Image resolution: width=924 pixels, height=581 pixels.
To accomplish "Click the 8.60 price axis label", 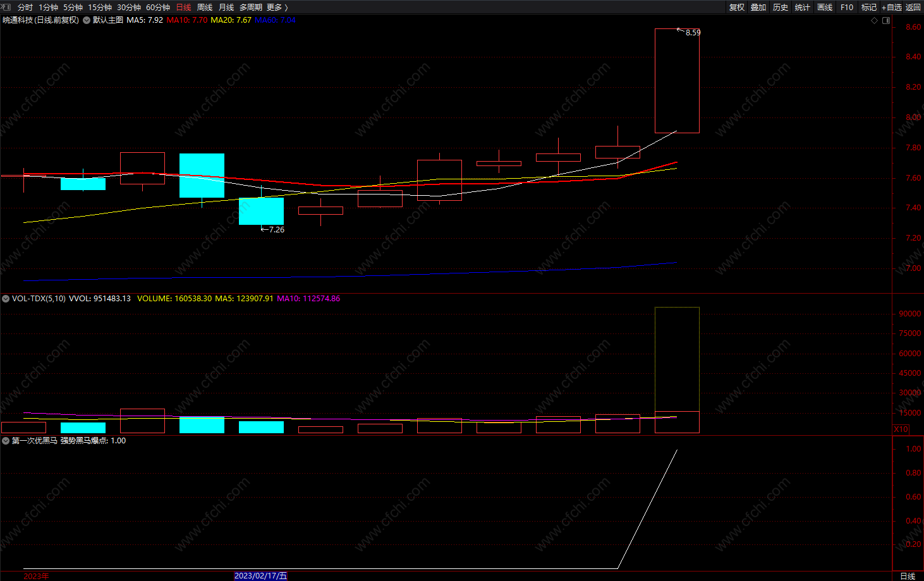I will click(x=913, y=27).
